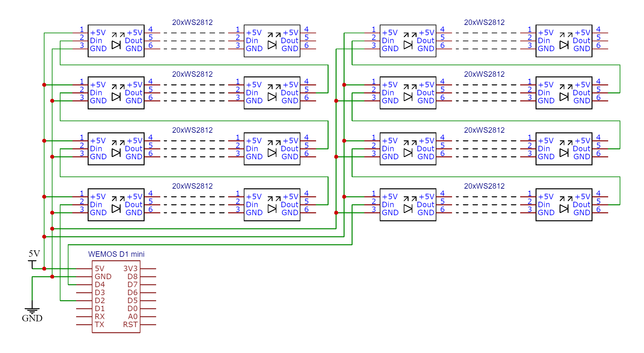The height and width of the screenshot is (353, 644).
Task: Select the RST pin label on the WEMOS
Action: [131, 324]
